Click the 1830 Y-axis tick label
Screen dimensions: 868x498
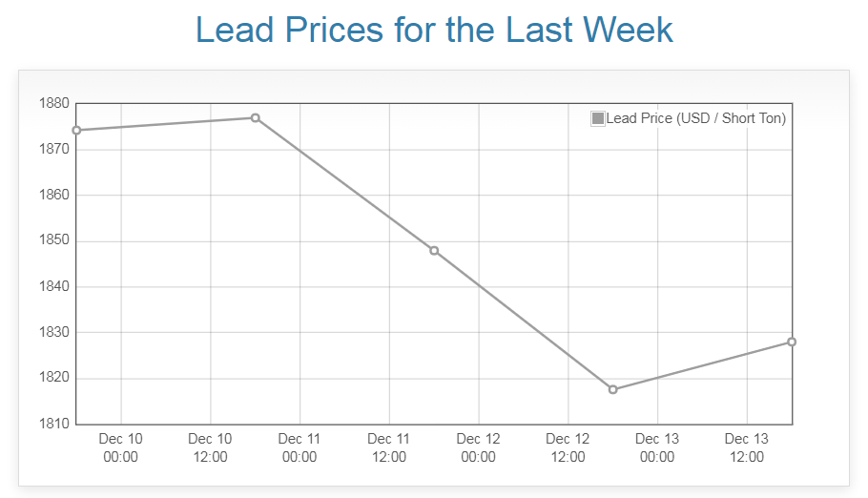[x=53, y=332]
